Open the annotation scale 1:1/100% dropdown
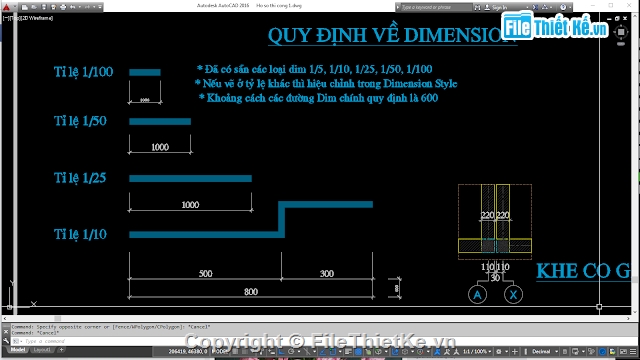The height and width of the screenshot is (360, 640). coord(477,351)
